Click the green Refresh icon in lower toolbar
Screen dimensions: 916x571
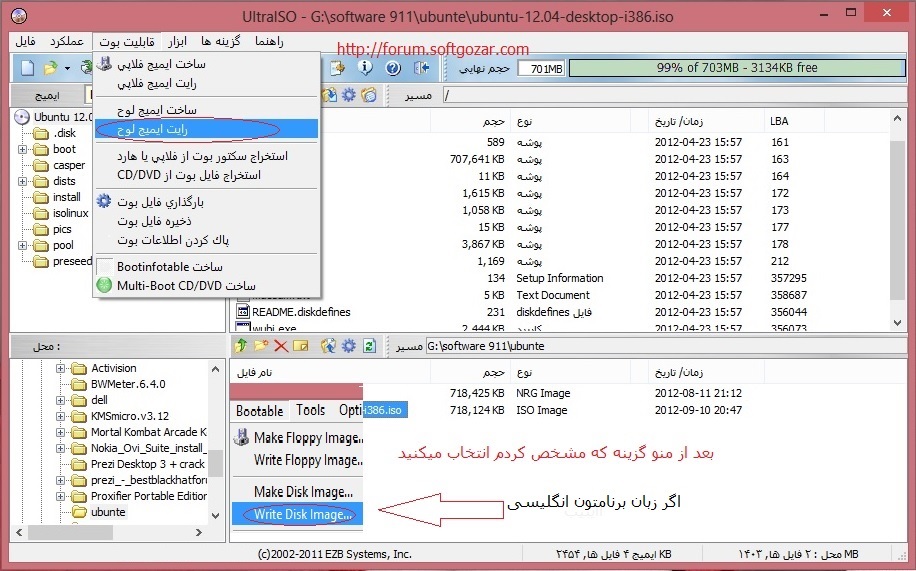coord(369,346)
